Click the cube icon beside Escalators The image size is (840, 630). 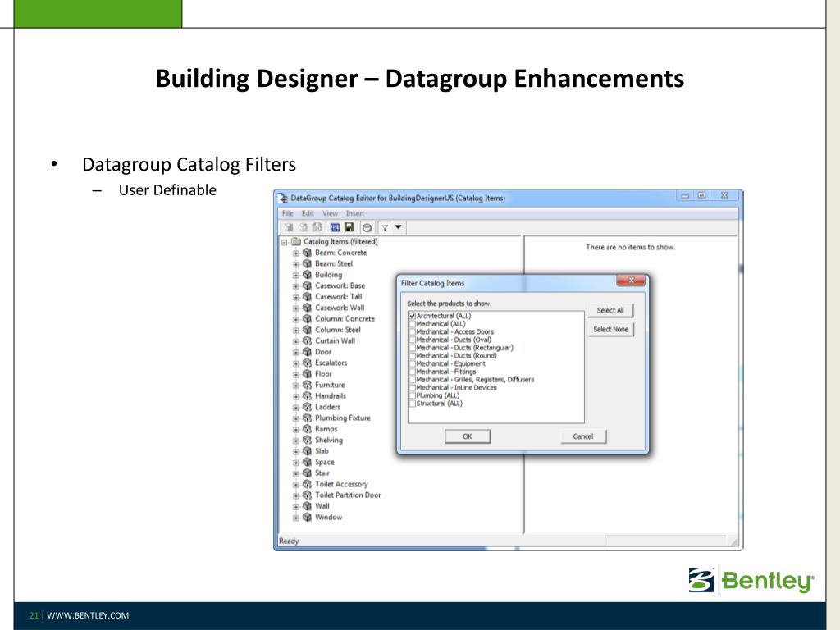pos(307,363)
